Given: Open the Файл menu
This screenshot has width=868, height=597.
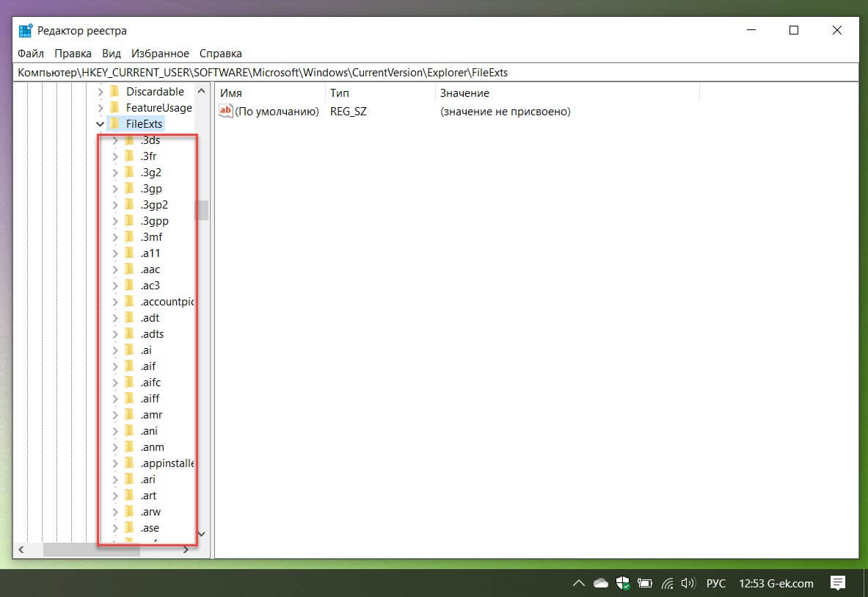Looking at the screenshot, I should click(30, 53).
